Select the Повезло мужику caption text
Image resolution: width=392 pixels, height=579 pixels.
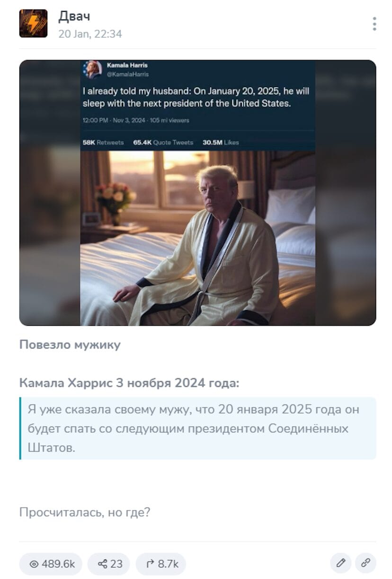[x=70, y=345]
